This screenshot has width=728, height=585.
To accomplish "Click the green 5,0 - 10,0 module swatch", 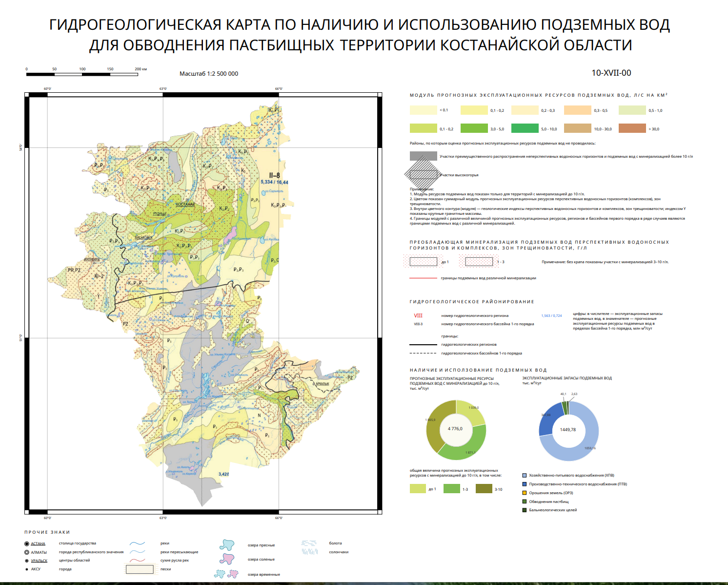I will tap(525, 128).
